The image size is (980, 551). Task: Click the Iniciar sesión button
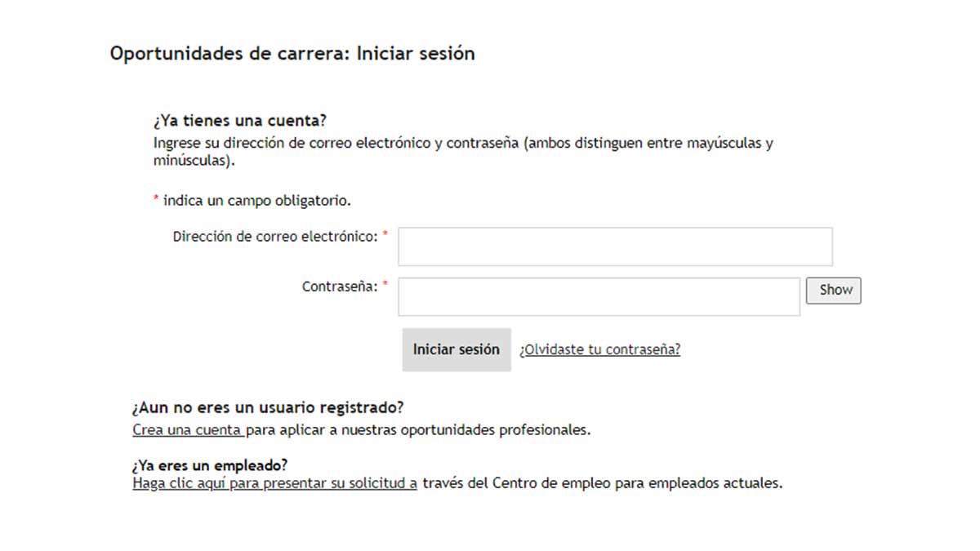coord(456,349)
